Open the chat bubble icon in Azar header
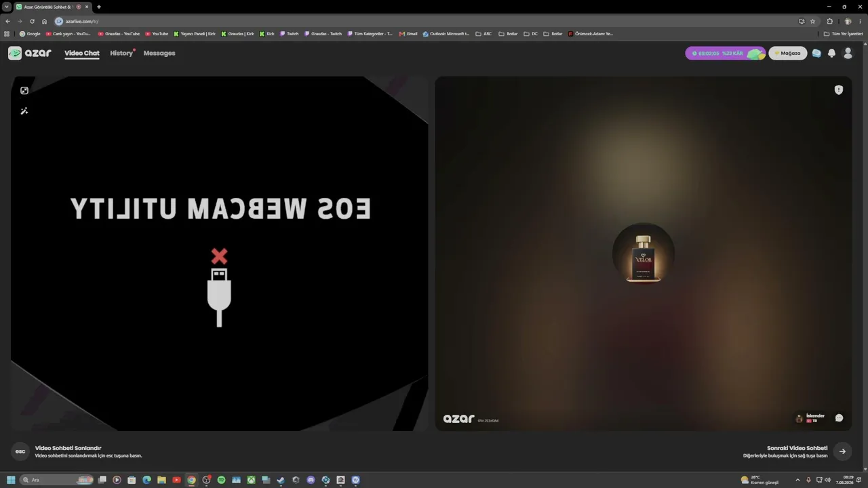The height and width of the screenshot is (488, 868). click(x=816, y=53)
